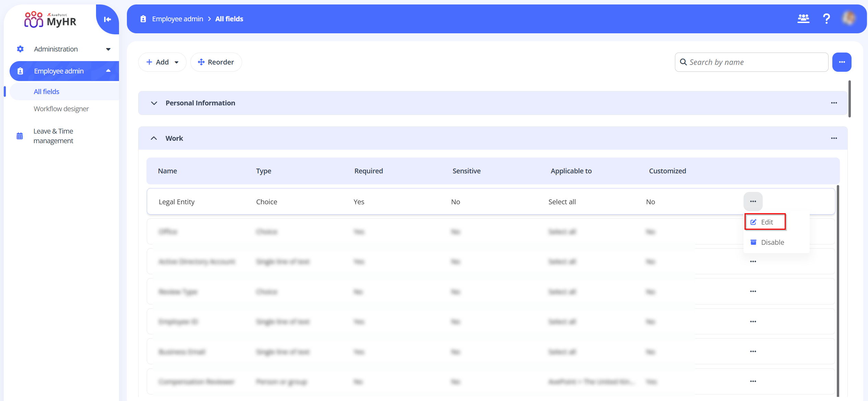Click the Search by name field
868x401 pixels.
(751, 62)
